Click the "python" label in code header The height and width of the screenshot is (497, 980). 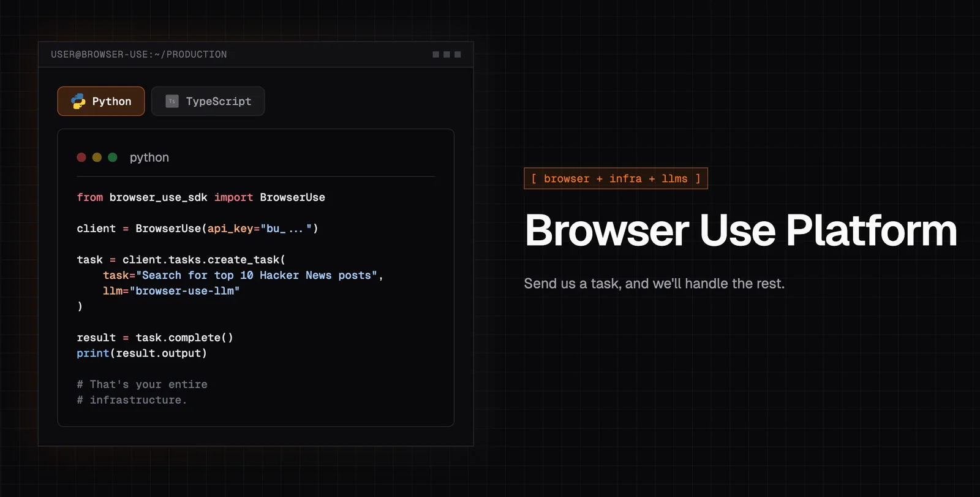point(149,157)
